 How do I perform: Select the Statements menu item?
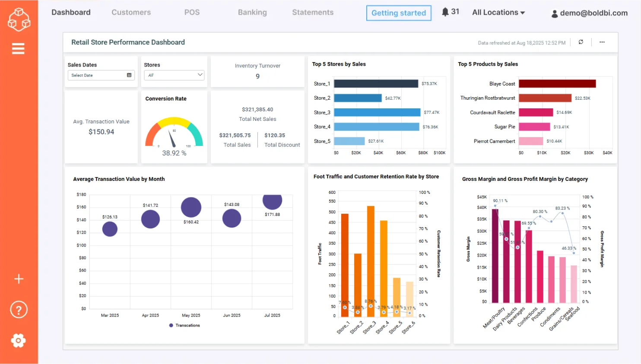[312, 13]
